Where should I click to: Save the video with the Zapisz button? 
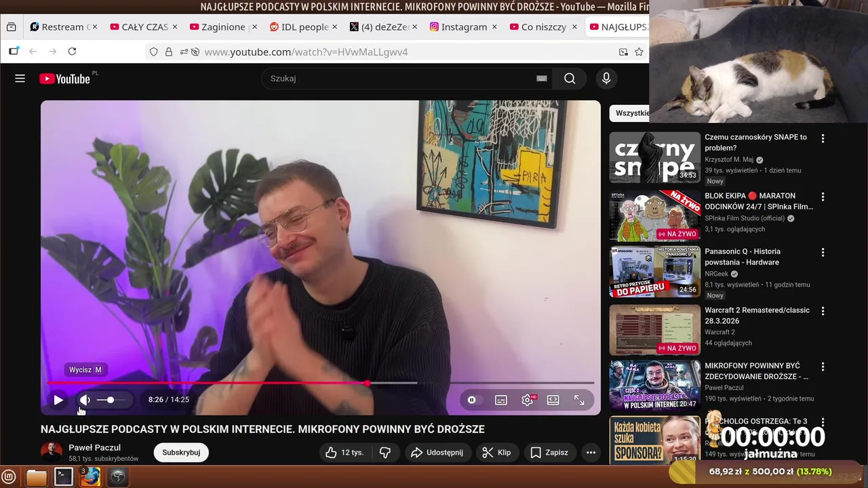click(x=549, y=452)
